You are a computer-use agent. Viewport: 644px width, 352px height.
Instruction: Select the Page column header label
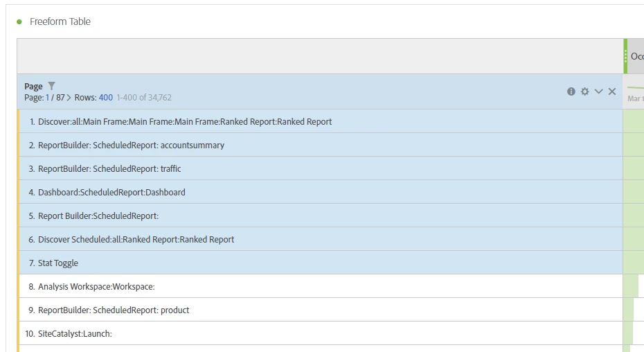coord(33,87)
